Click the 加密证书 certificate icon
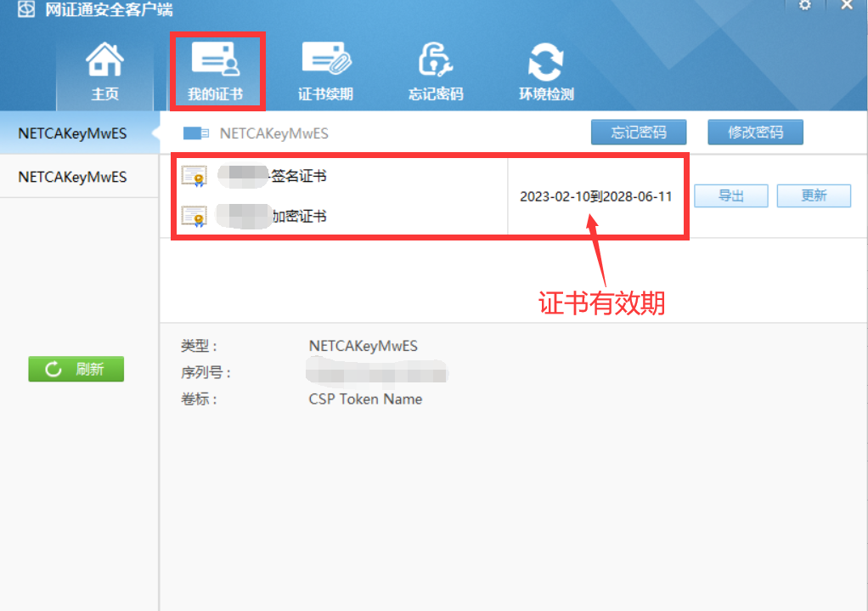 click(x=194, y=216)
